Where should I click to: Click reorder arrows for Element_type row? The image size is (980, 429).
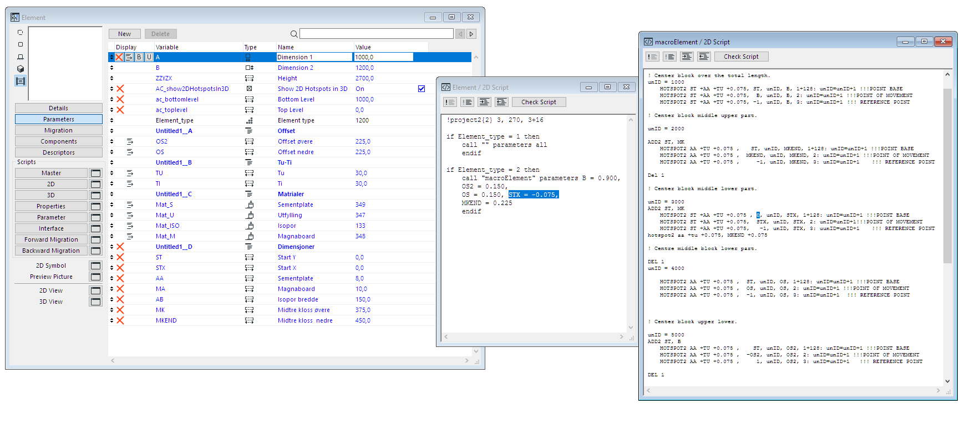pos(111,120)
